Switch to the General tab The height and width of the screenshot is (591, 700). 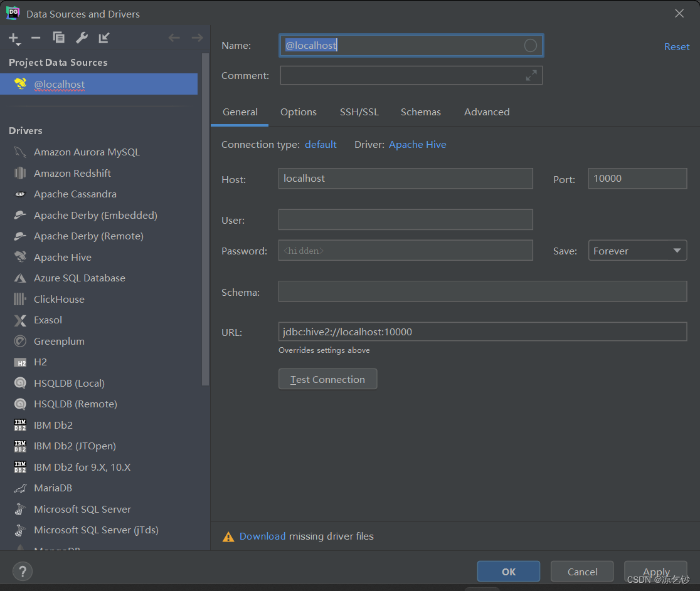click(x=240, y=112)
